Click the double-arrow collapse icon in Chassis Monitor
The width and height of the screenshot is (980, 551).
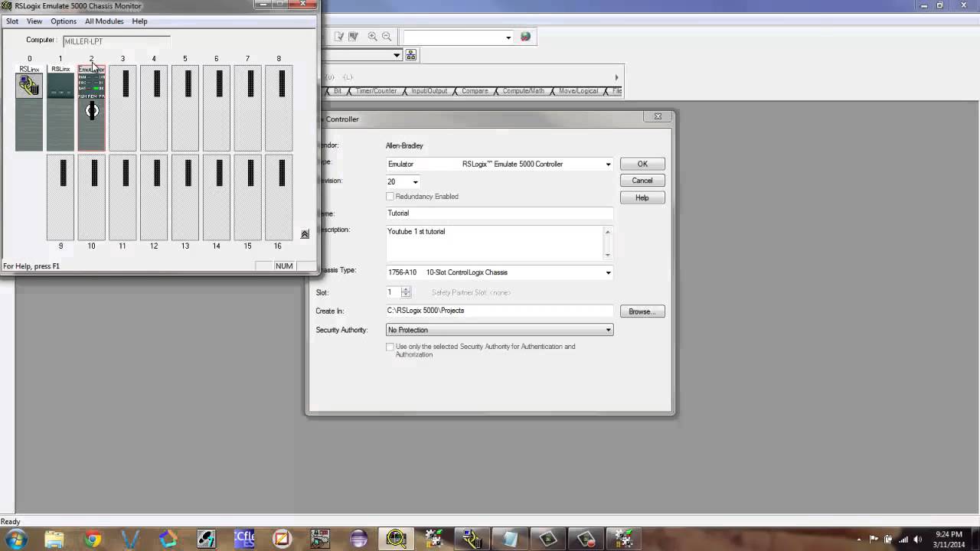(x=305, y=234)
